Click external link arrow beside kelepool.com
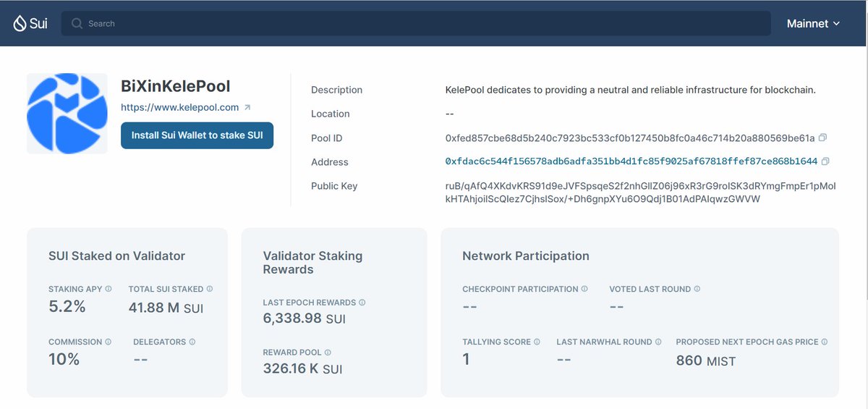Image resolution: width=868 pixels, height=409 pixels. [x=247, y=107]
